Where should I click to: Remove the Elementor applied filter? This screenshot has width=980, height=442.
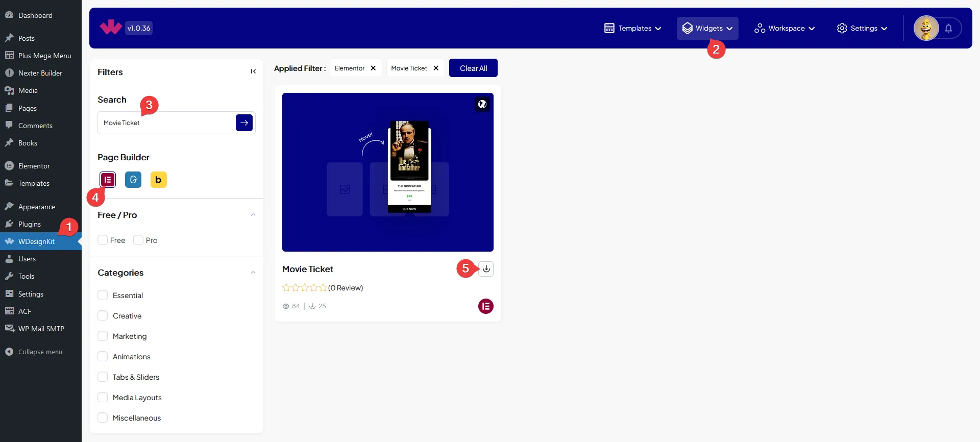(x=373, y=68)
